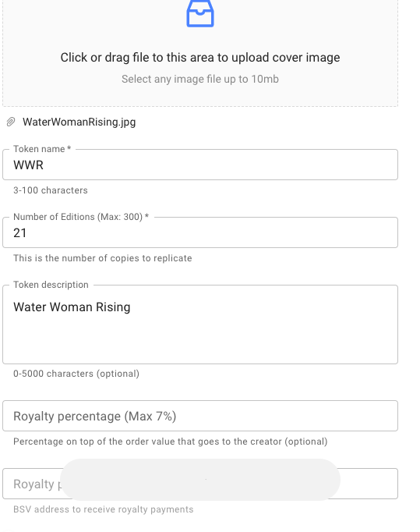Click 'BSV address to receive royalty payments' text
The height and width of the screenshot is (532, 420).
pos(104,509)
